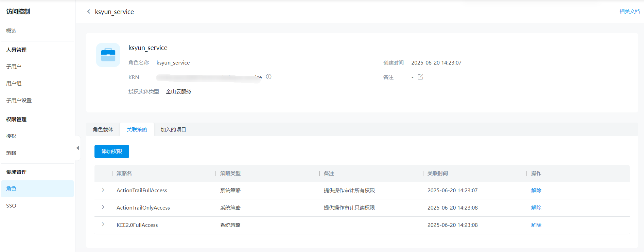Select the 关联策略 tab

pos(137,130)
